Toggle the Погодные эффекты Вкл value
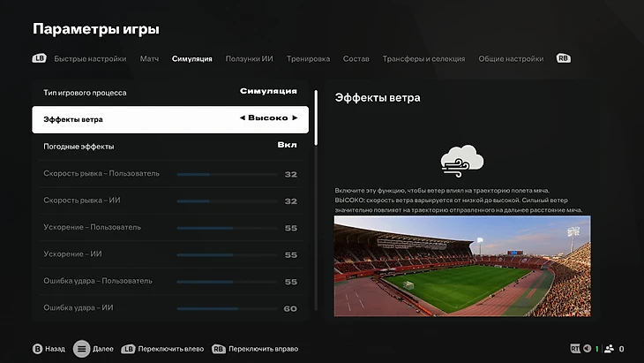Viewport: 644px width, 363px height. coord(287,145)
